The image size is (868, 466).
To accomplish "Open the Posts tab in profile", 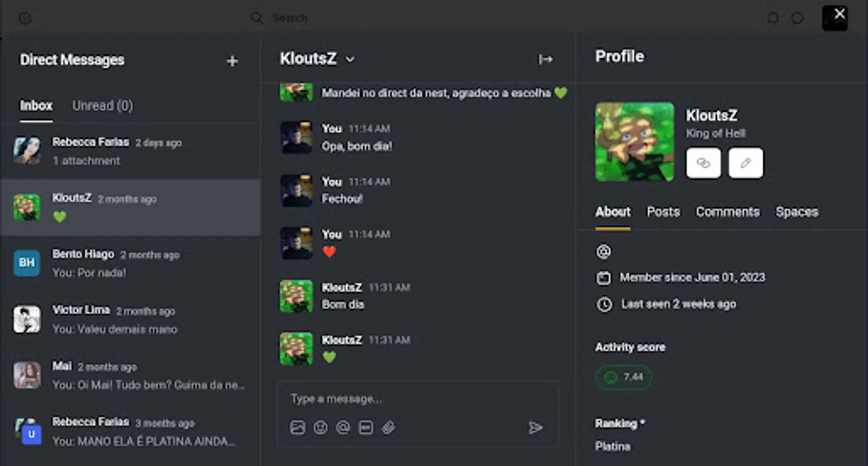I will [663, 212].
